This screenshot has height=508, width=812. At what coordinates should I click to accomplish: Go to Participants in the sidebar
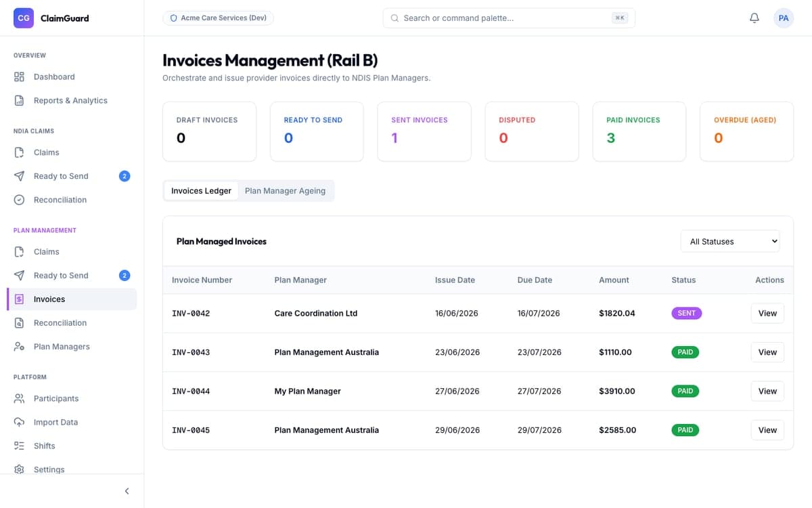click(72, 398)
